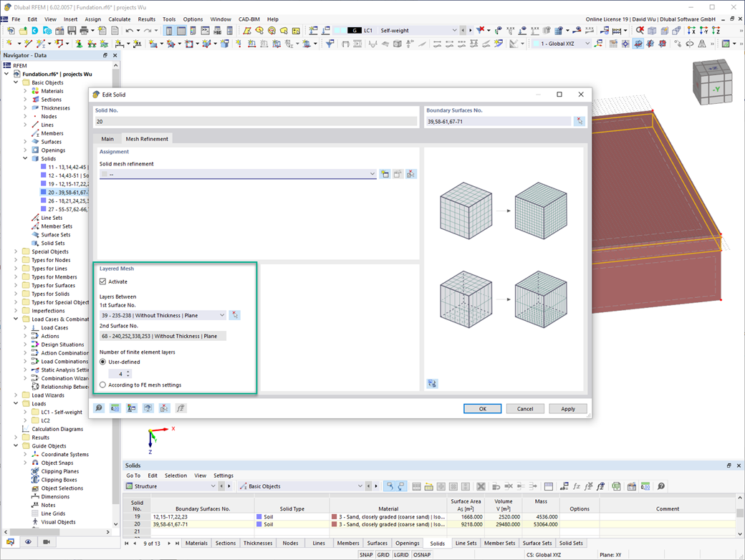The height and width of the screenshot is (560, 745).
Task: Click the view cube navigator
Action: coord(712,81)
